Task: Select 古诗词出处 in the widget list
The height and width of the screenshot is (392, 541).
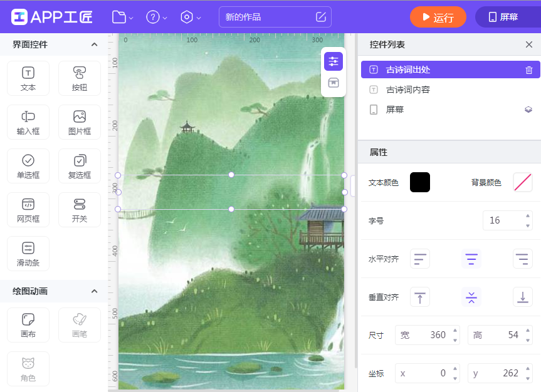Action: (450, 70)
